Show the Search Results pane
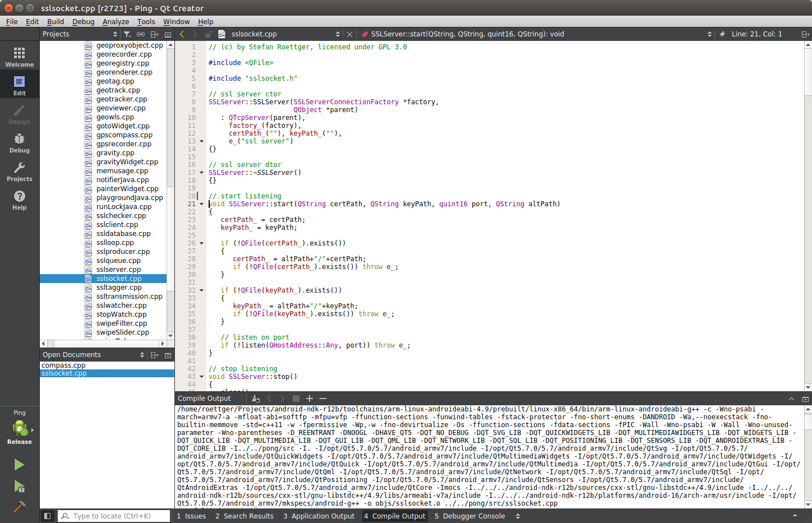812x523 pixels. (244, 516)
